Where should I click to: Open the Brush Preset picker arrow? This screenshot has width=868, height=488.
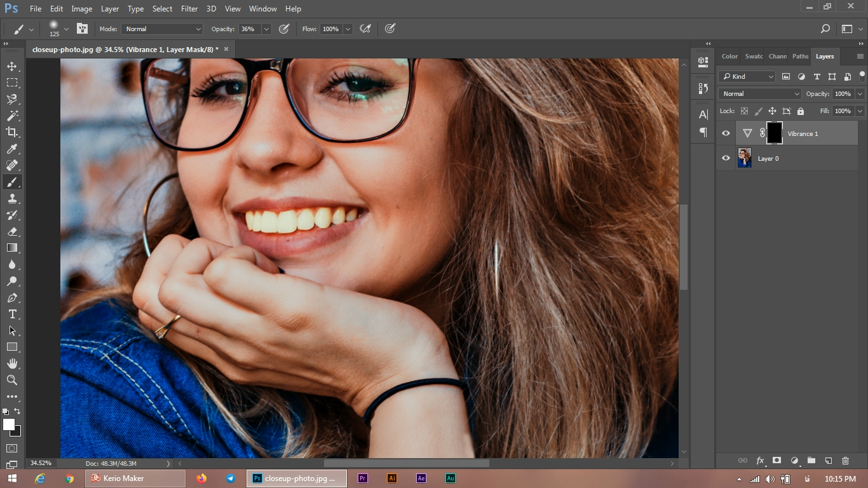[x=66, y=29]
